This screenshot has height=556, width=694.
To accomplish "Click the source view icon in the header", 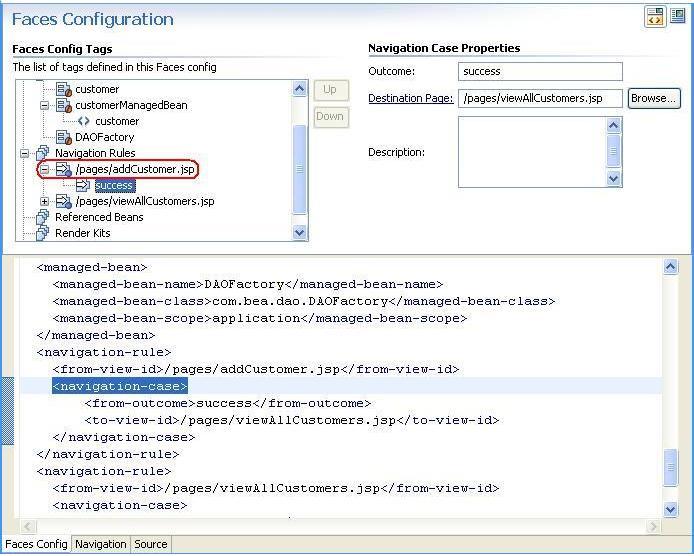I will pyautogui.click(x=655, y=17).
